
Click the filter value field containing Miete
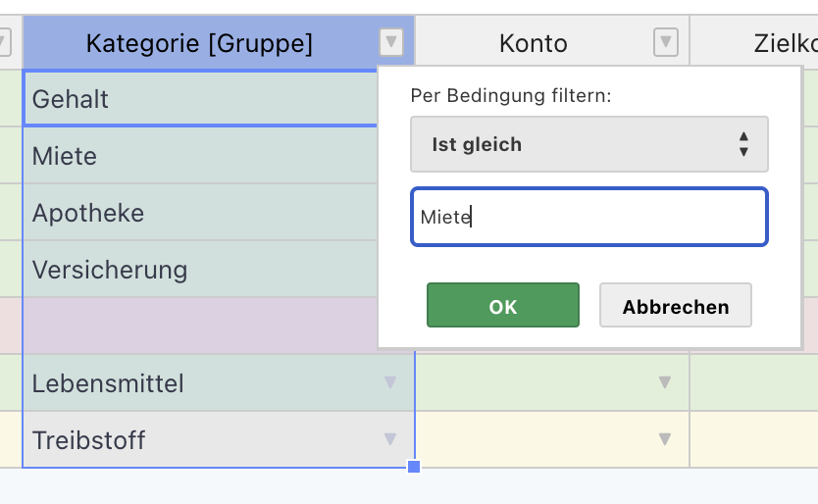tap(588, 217)
